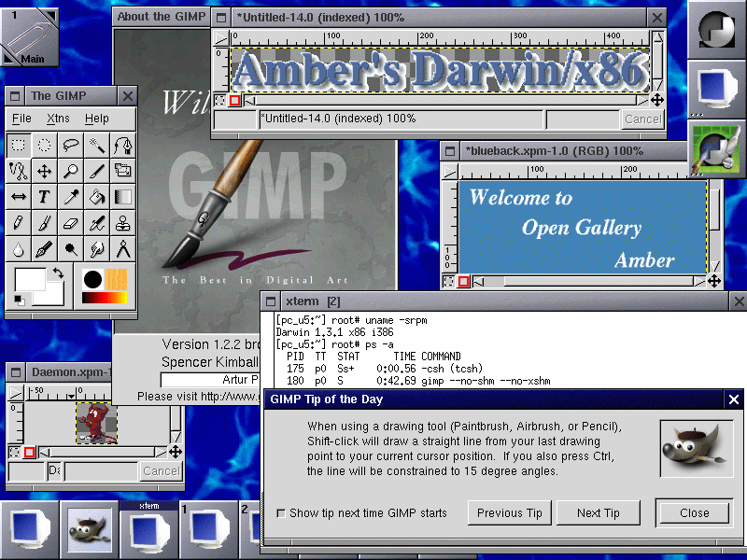This screenshot has width=747, height=560.
Task: Open the File menu in The GIMP
Action: [x=21, y=119]
